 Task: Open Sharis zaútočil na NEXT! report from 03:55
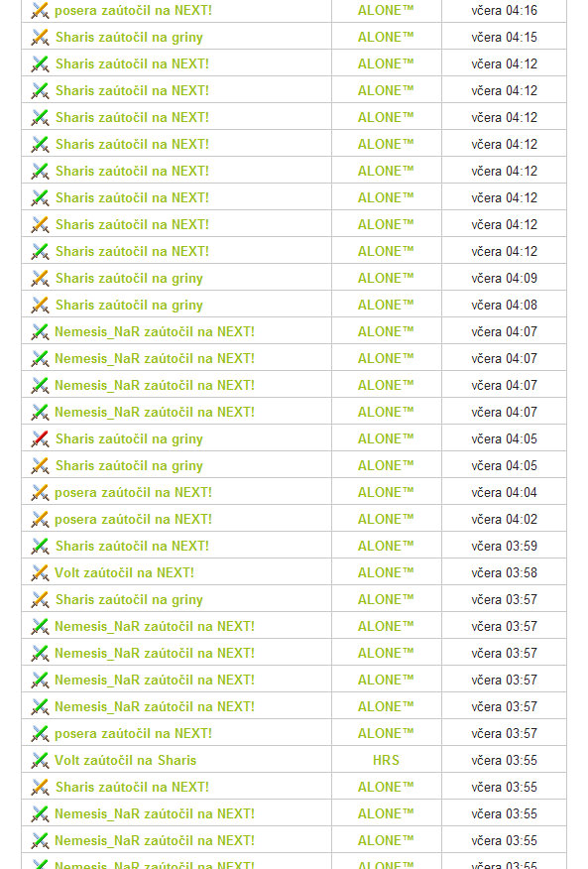(x=132, y=787)
